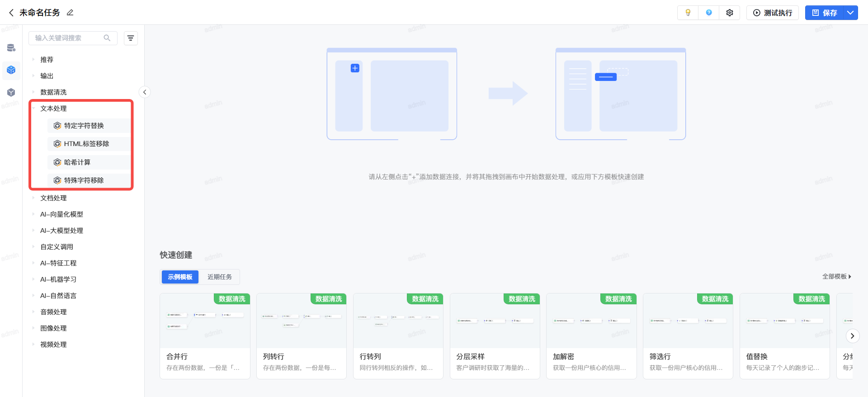Expand the AI-向量化模型 category

point(33,214)
